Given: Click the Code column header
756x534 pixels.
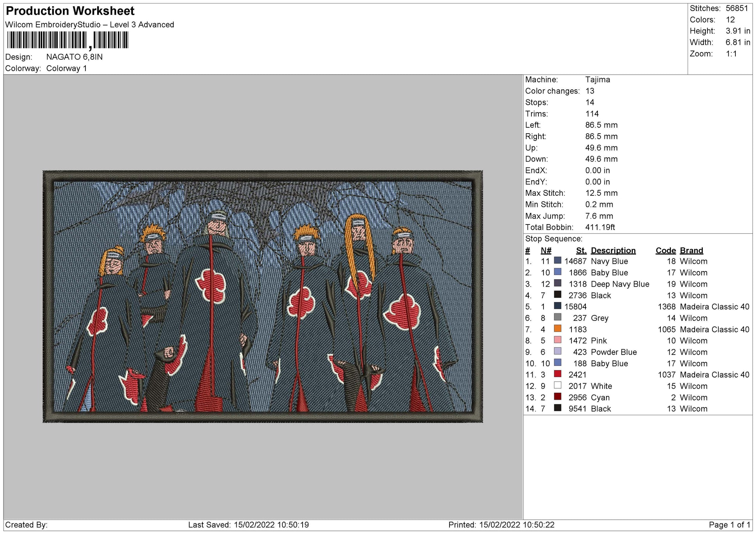Looking at the screenshot, I should click(x=665, y=250).
